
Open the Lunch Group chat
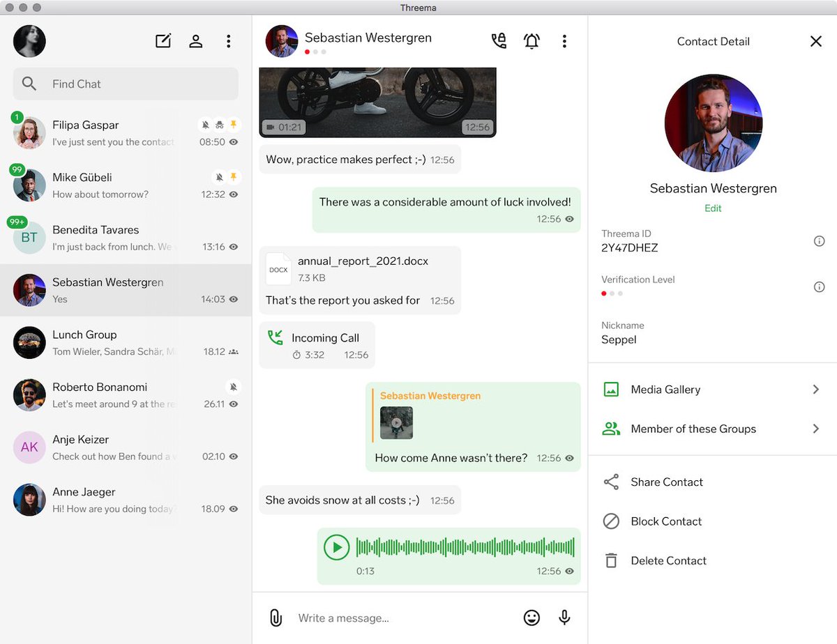click(126, 342)
